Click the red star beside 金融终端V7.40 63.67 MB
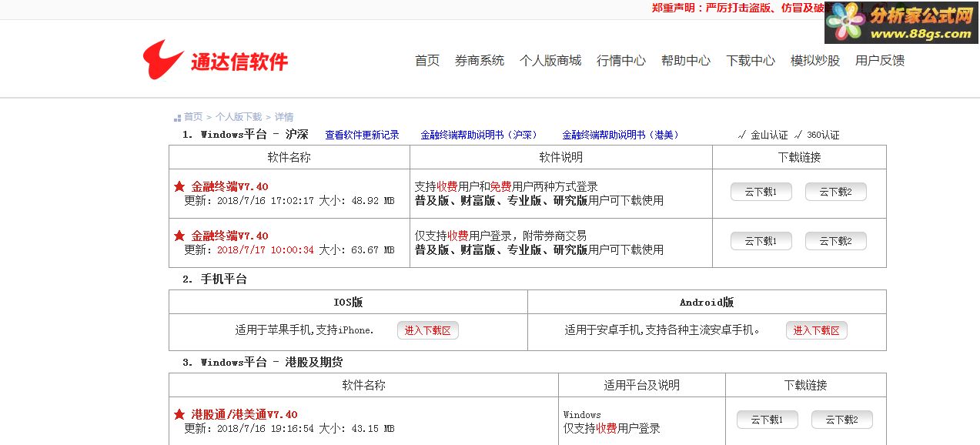 pos(179,236)
